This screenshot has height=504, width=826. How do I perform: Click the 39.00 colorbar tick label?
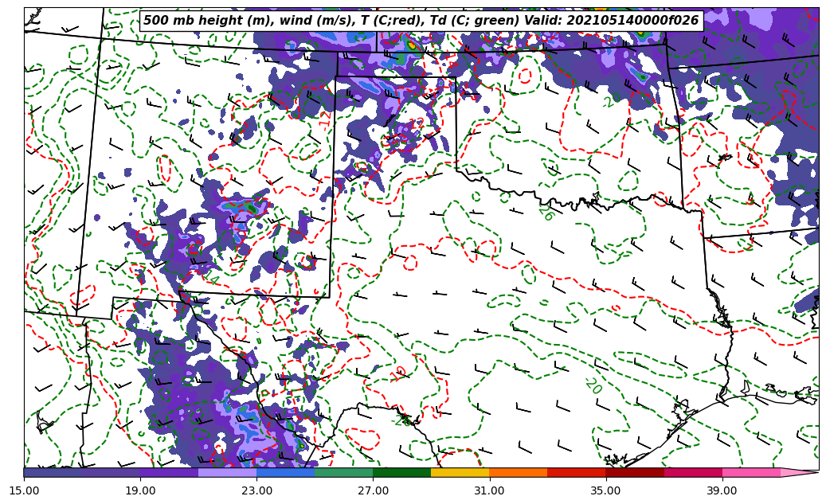point(722,490)
